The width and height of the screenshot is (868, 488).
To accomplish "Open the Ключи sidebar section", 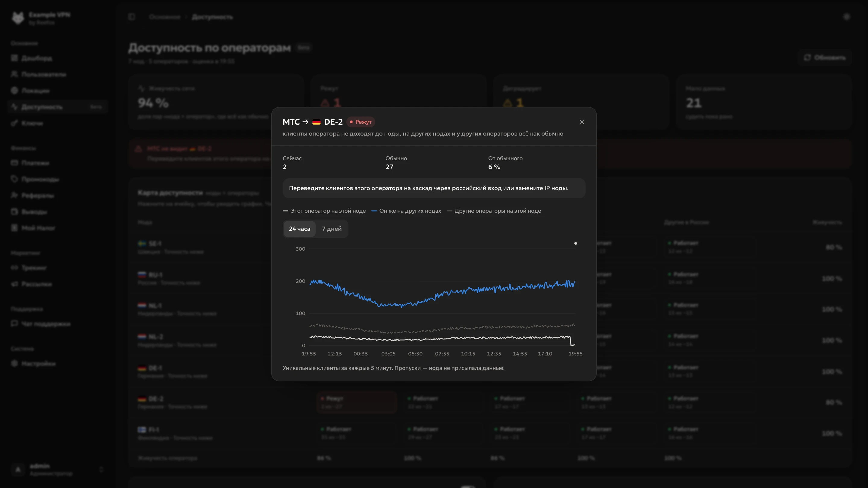I will 57,123.
